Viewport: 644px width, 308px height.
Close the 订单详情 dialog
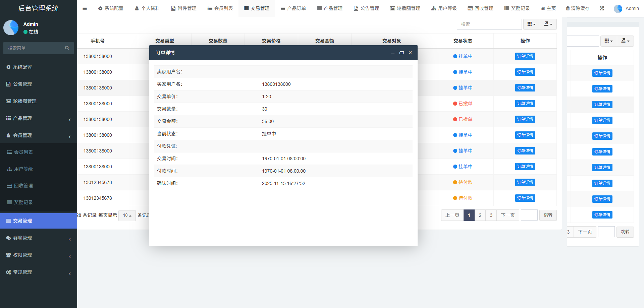(410, 53)
